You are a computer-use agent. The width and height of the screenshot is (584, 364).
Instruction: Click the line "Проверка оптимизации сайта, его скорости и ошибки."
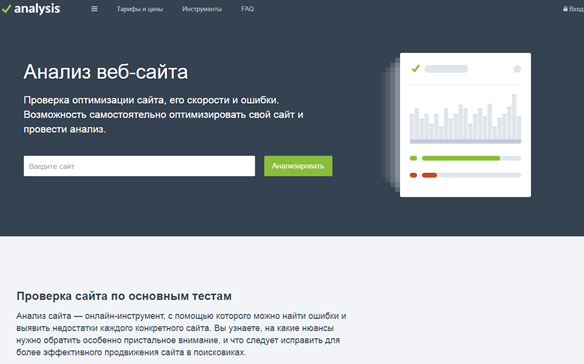coord(151,100)
